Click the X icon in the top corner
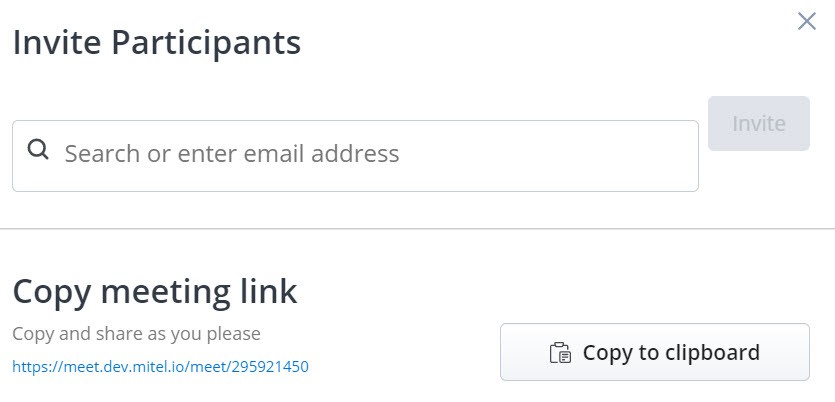This screenshot has width=835, height=402. coord(806,21)
